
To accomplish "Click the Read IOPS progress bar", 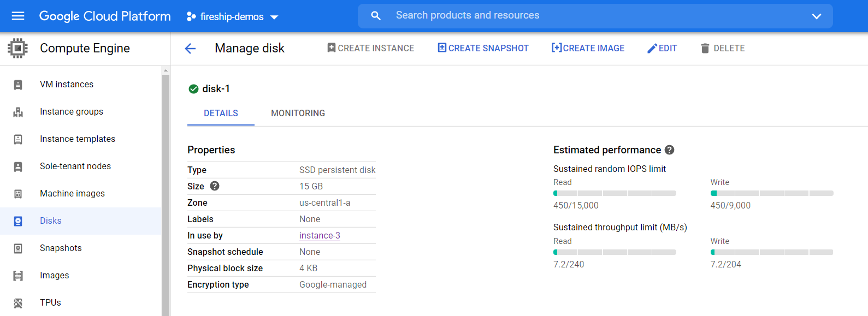I will click(615, 193).
